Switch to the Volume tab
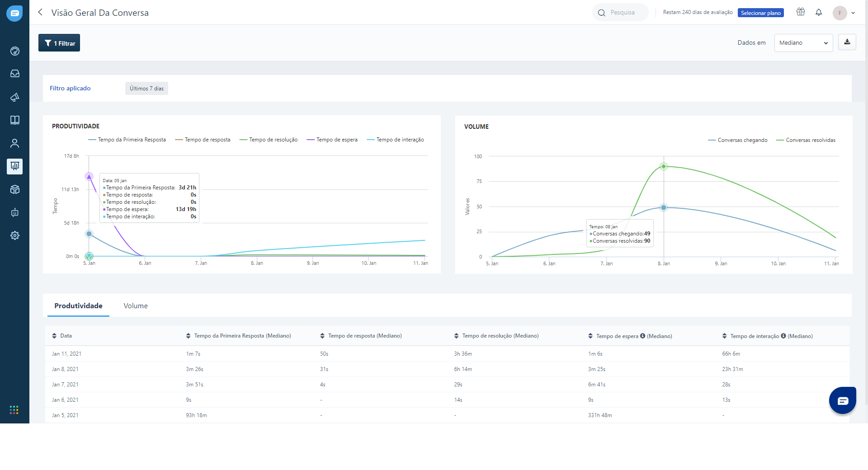868x470 pixels. point(136,305)
